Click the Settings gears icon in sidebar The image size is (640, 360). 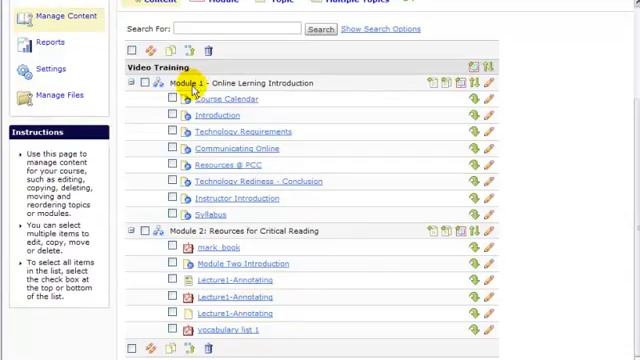pos(24,72)
